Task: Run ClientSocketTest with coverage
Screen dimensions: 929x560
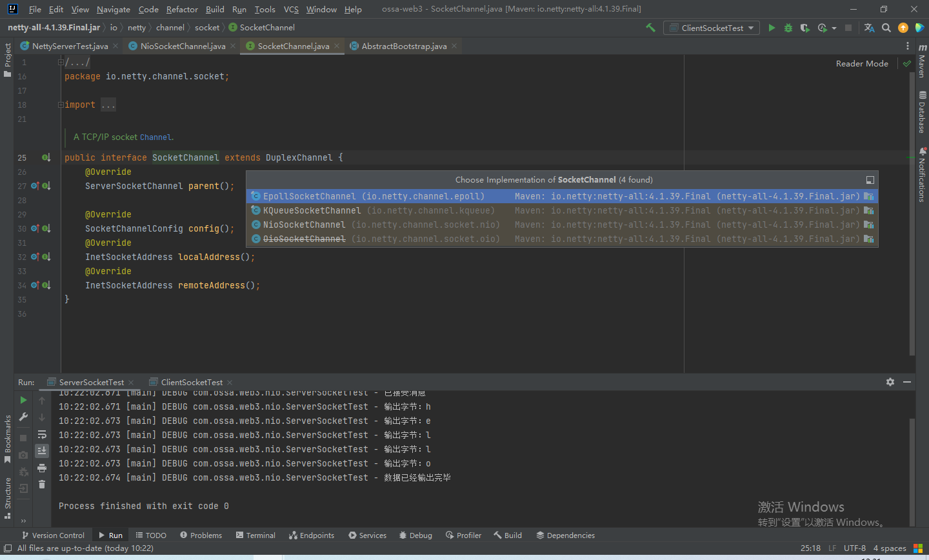Action: click(804, 28)
